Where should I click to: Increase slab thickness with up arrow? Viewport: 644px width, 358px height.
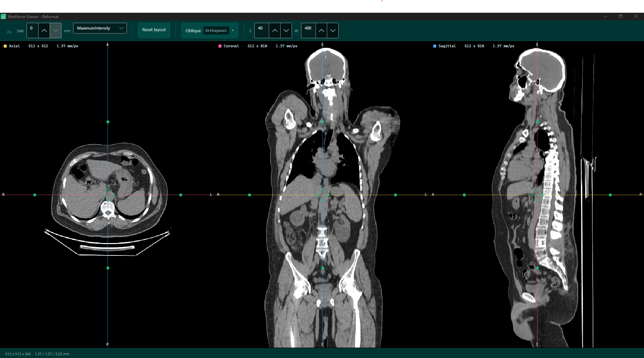[x=44, y=31]
